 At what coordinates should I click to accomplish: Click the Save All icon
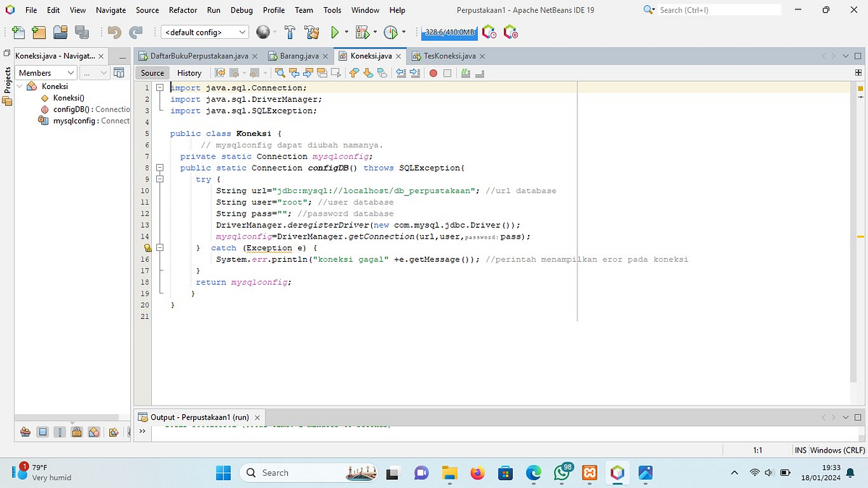coord(82,32)
